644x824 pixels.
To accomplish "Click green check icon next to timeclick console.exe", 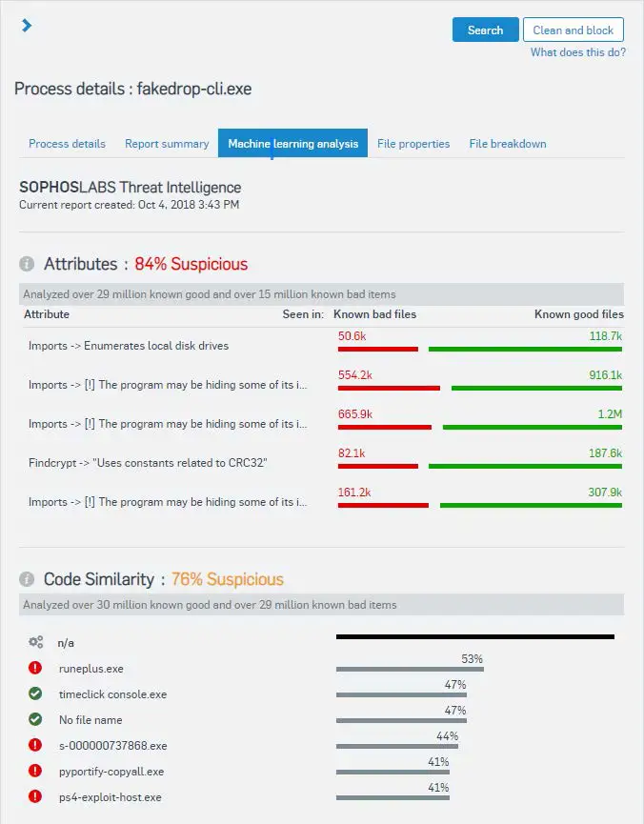I will (36, 694).
